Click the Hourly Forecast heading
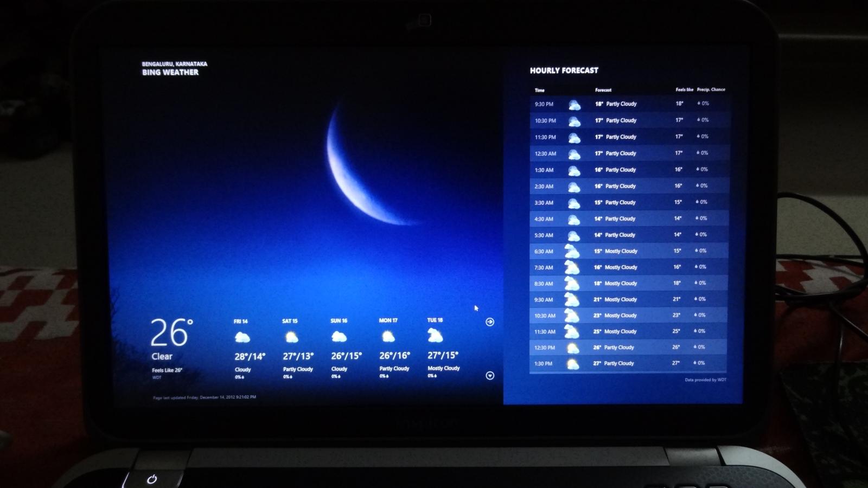Image resolution: width=868 pixels, height=488 pixels. [564, 70]
